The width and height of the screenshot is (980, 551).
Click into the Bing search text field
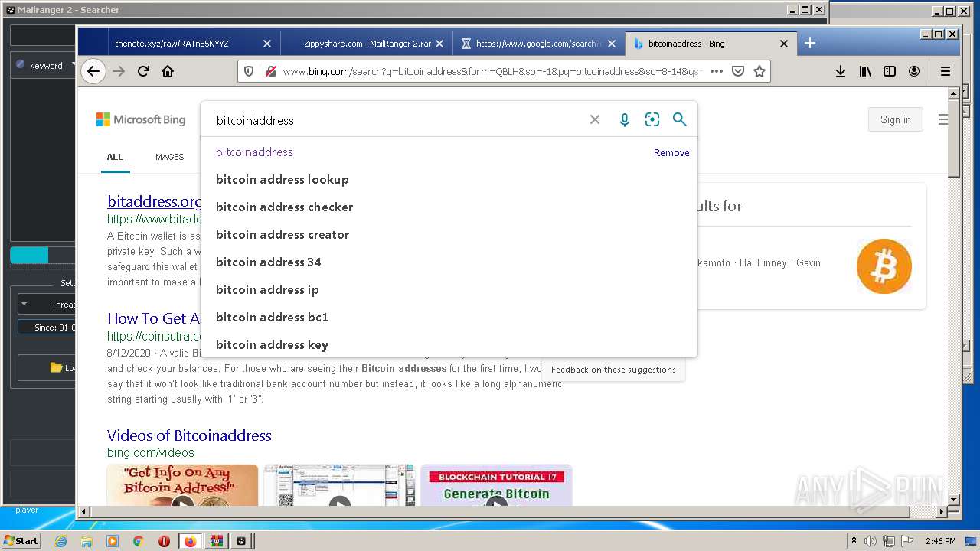(398, 120)
